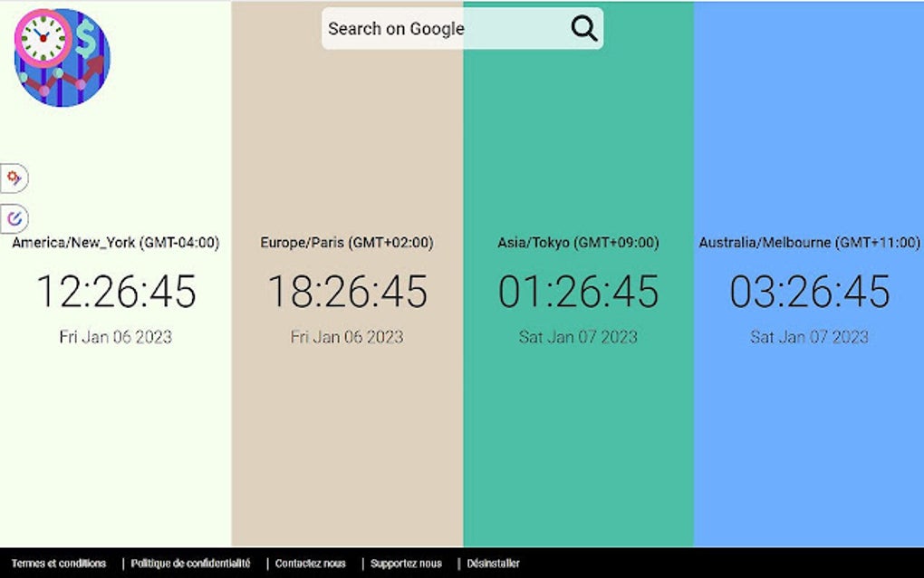Click the Melbourne clock showing 03:26:45
The image size is (924, 578).
pyautogui.click(x=810, y=292)
